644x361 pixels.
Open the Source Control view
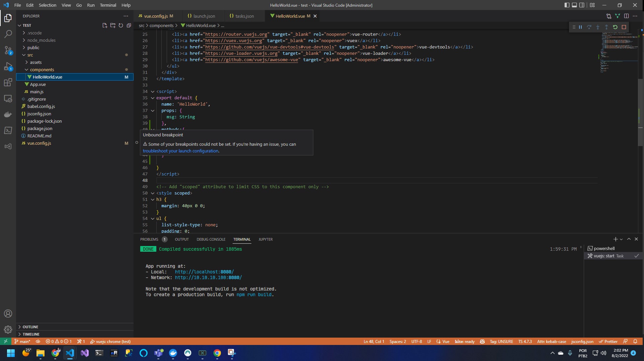tap(8, 50)
